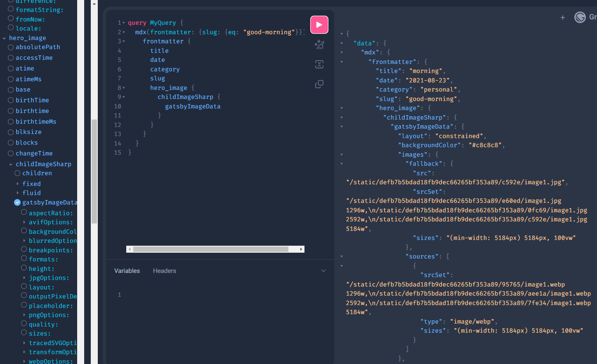This screenshot has width=597, height=364.
Task: Execute the query with the pink play button
Action: click(319, 25)
